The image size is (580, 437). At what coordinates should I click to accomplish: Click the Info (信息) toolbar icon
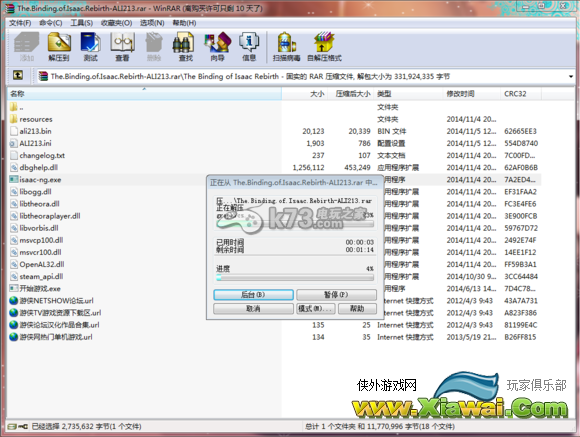(249, 46)
